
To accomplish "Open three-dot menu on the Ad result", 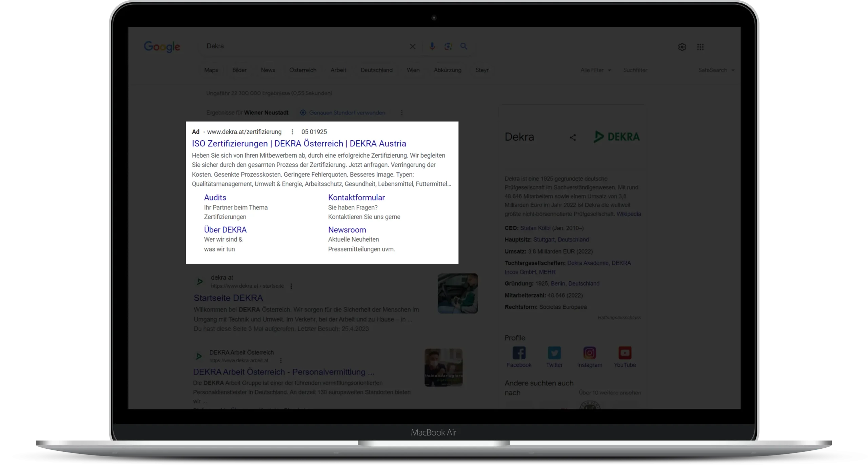I will coord(292,132).
